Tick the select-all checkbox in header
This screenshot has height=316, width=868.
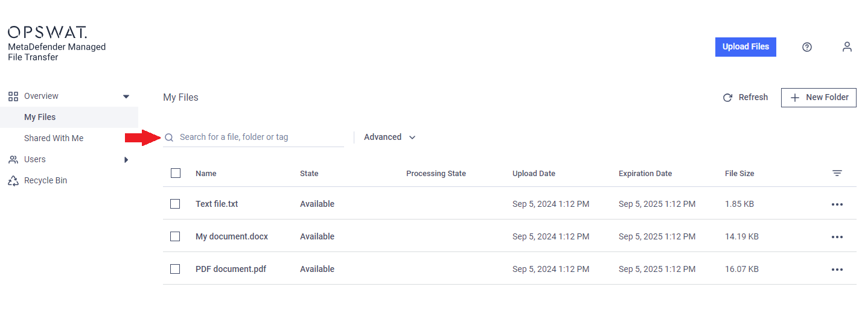click(x=176, y=173)
